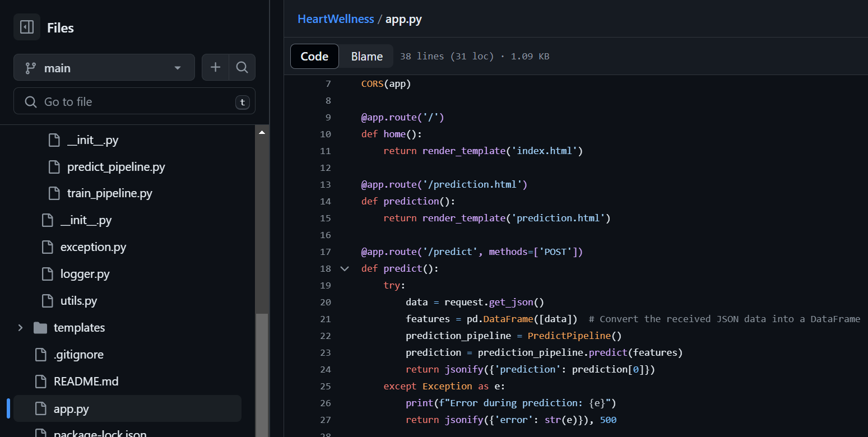Click the file icon beside README.md
The width and height of the screenshot is (868, 437).
click(x=41, y=382)
